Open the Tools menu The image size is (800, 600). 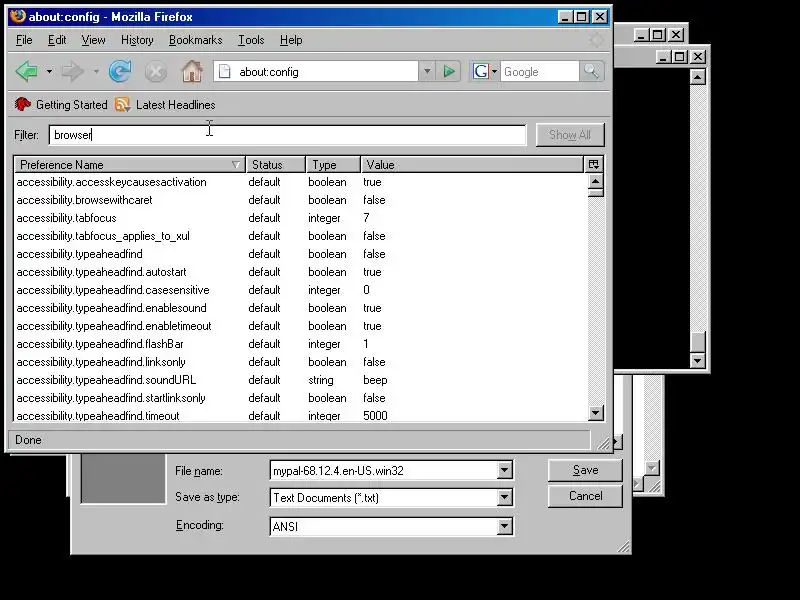pos(251,40)
